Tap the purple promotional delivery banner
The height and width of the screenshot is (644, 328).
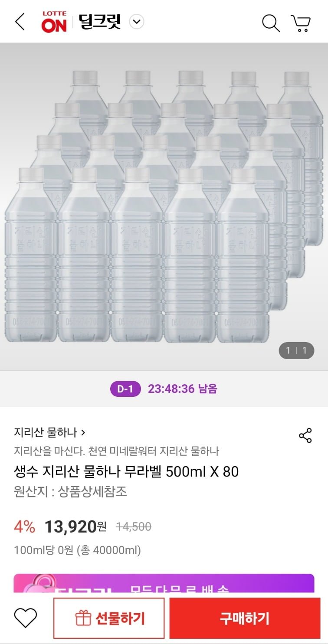pyautogui.click(x=164, y=583)
